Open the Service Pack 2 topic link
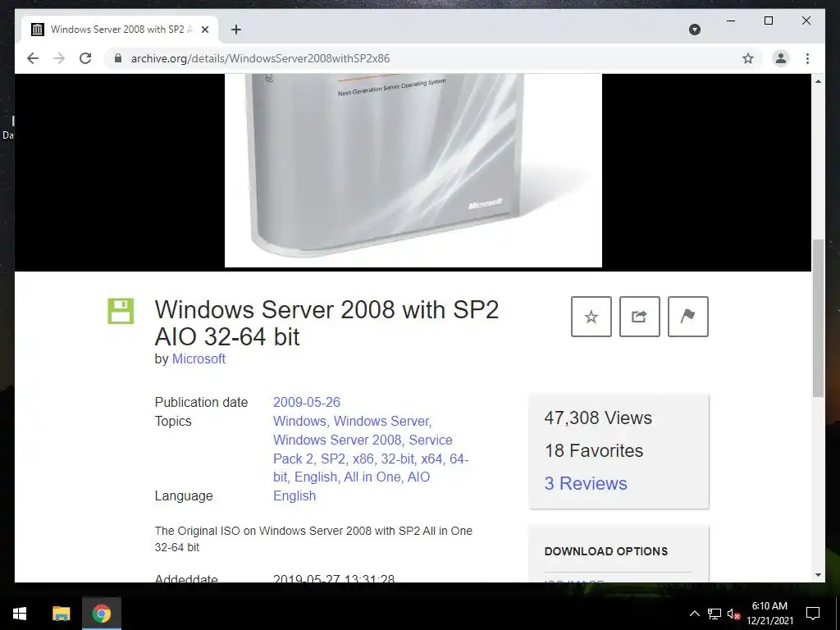This screenshot has height=630, width=840. coord(363,450)
